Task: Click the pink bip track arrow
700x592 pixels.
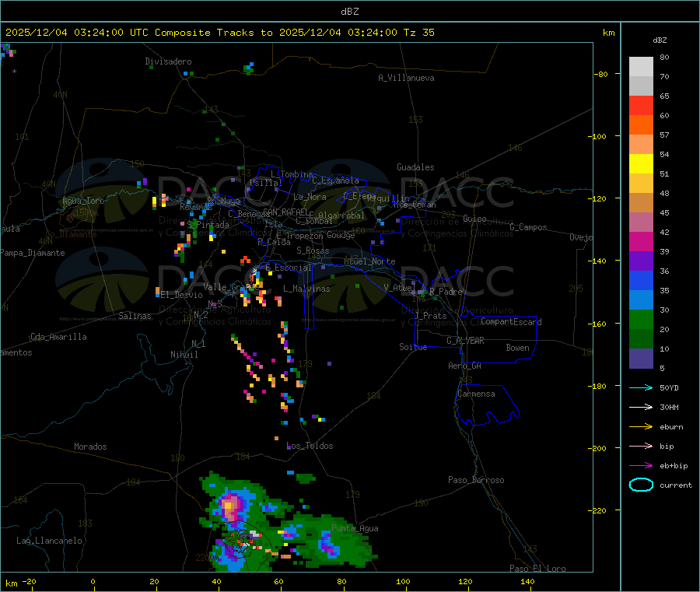Action: (641, 446)
